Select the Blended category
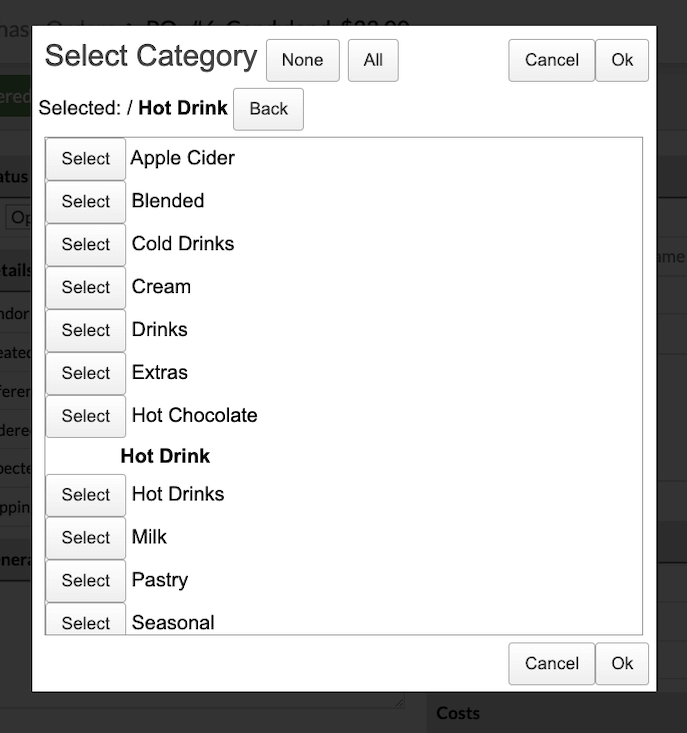The height and width of the screenshot is (733, 687). coord(85,202)
